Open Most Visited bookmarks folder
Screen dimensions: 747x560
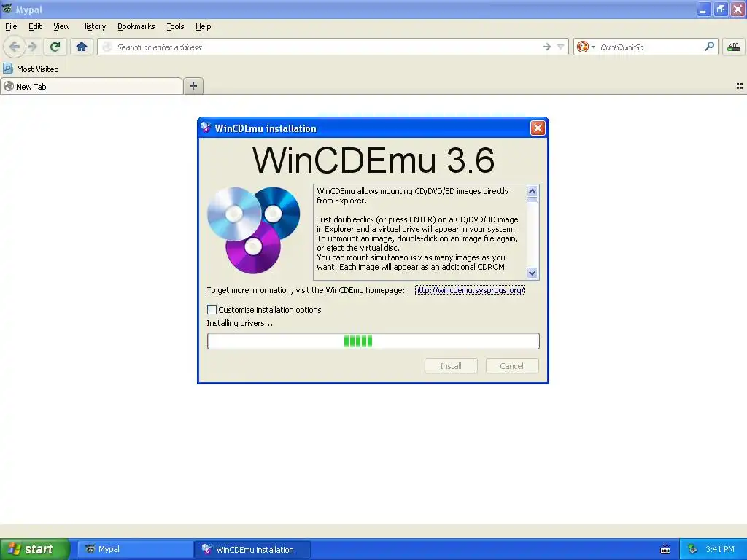click(x=31, y=69)
